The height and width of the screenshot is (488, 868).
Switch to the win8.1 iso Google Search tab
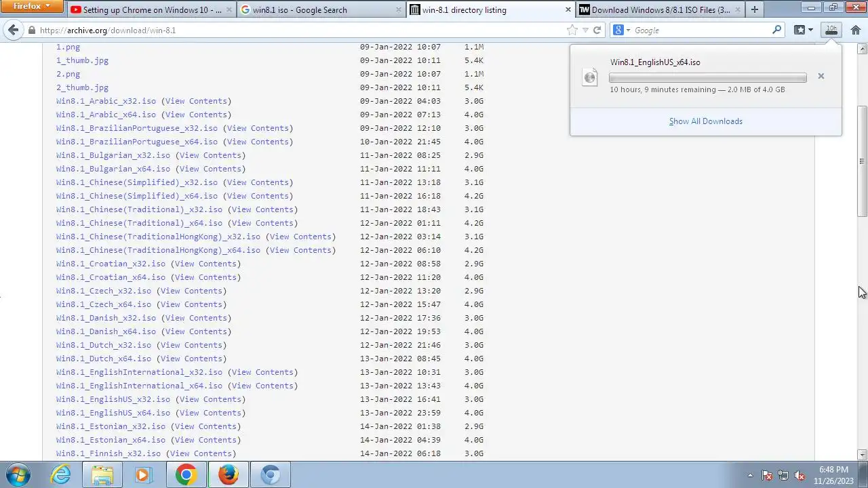point(321,9)
